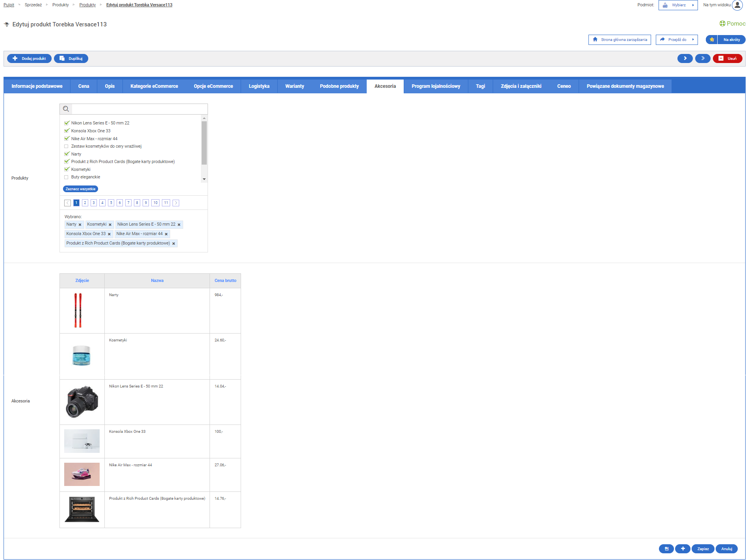Viewport: 746px width, 560px height.
Task: Jump to last product double-arrow button
Action: point(703,59)
